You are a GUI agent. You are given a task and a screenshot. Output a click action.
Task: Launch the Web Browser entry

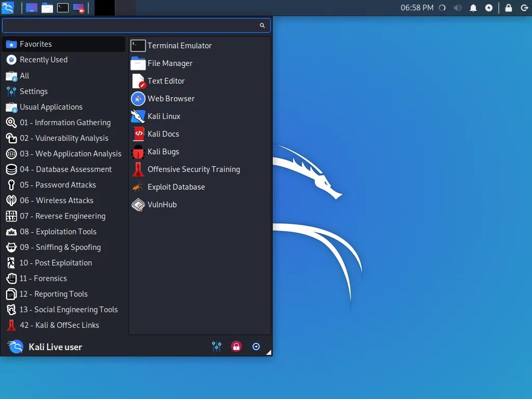click(200, 98)
